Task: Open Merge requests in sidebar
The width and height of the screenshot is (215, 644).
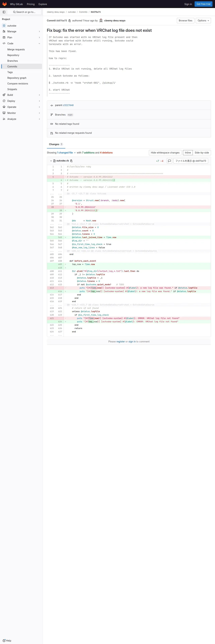Action: coord(22,49)
